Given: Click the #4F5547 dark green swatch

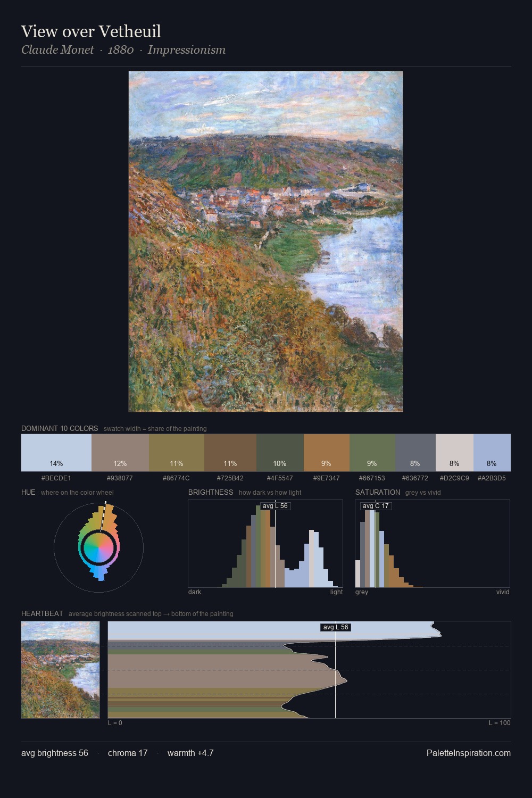Looking at the screenshot, I should (280, 453).
